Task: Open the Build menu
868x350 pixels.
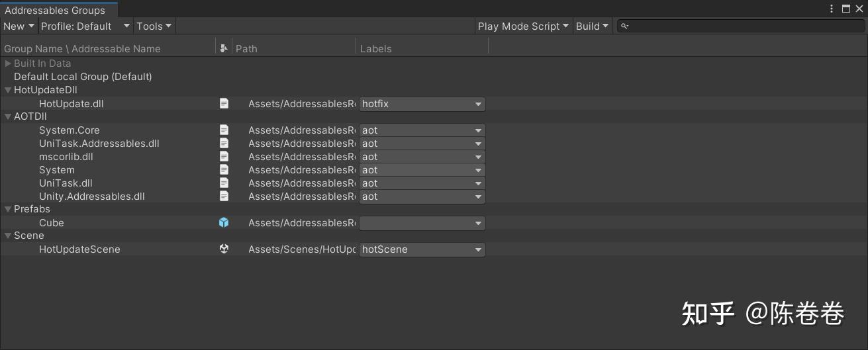Action: tap(592, 26)
